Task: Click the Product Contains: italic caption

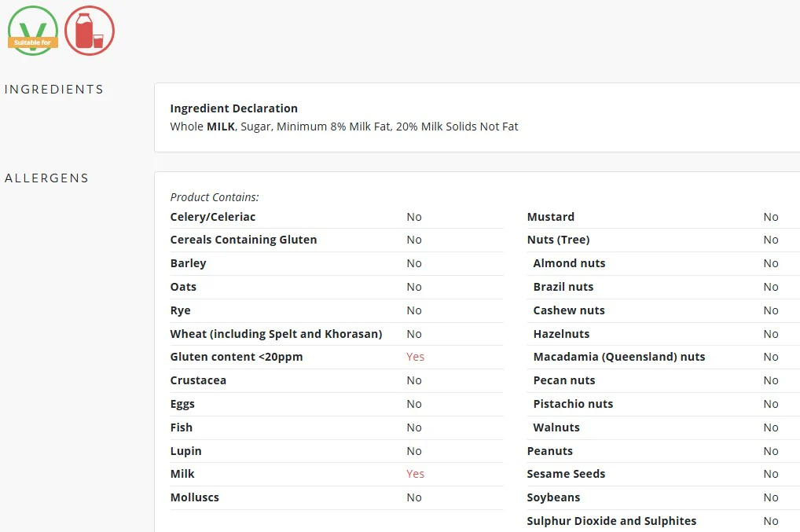Action: pos(215,197)
